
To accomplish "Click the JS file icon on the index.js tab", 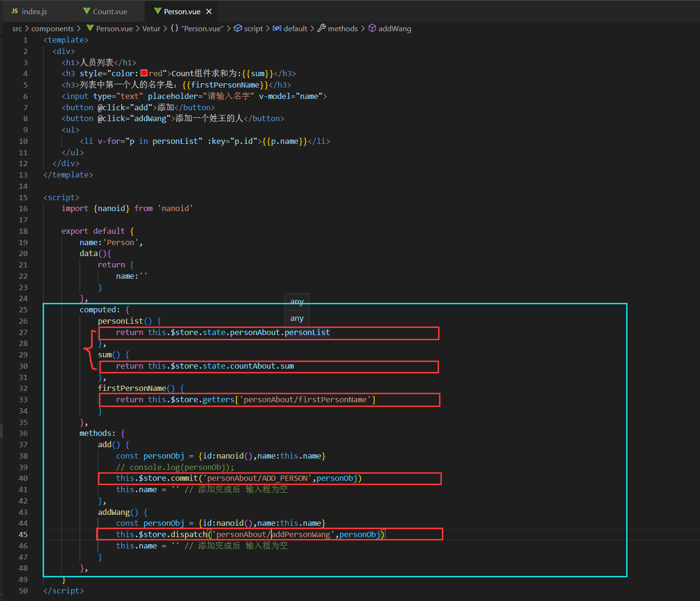I will pos(15,11).
